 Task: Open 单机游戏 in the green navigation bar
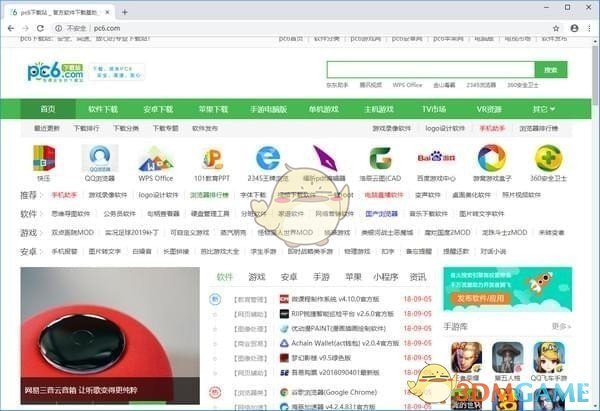324,109
